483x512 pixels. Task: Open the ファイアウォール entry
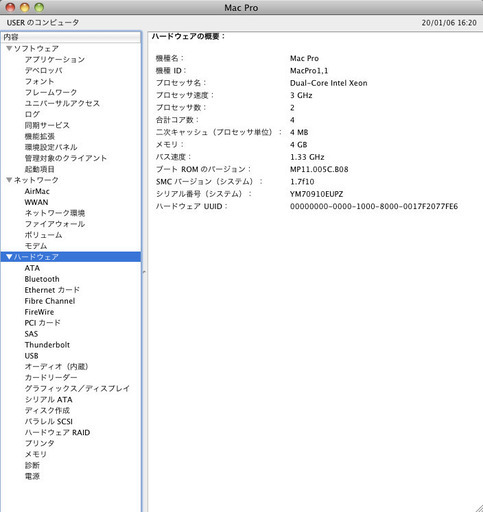[55, 224]
